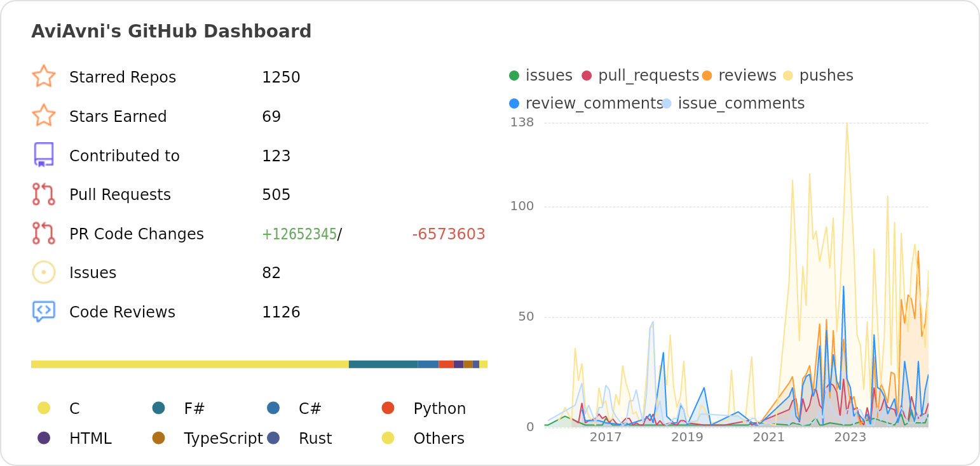
Task: Click the 100 y-axis label
Action: click(x=522, y=206)
